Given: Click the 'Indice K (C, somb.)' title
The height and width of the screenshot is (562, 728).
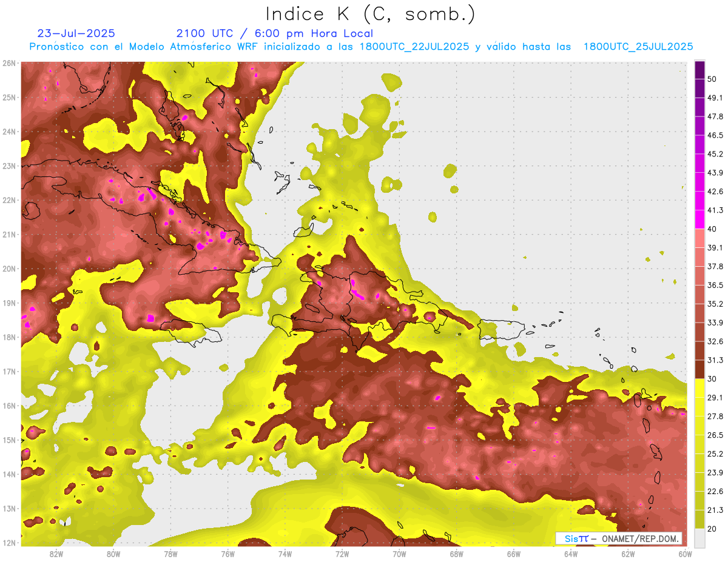Looking at the screenshot, I should click(370, 14).
